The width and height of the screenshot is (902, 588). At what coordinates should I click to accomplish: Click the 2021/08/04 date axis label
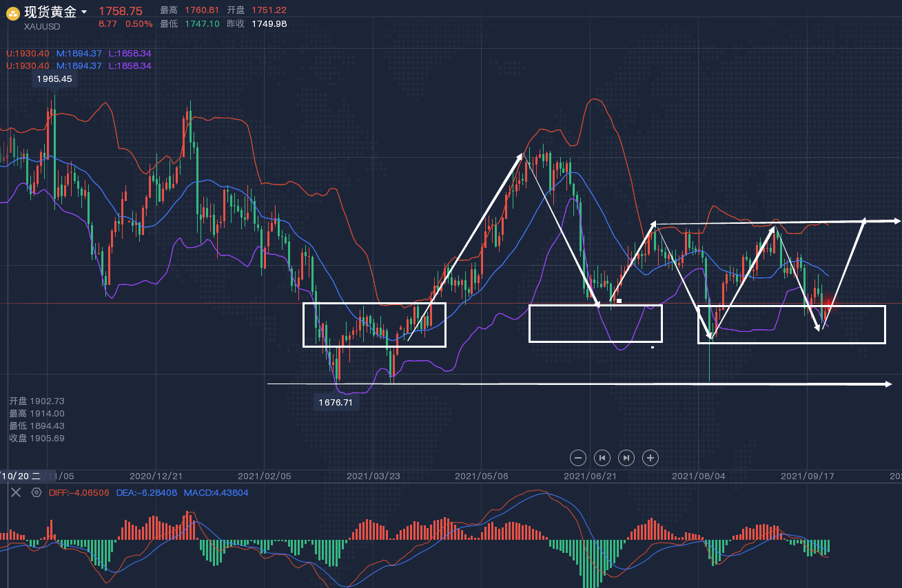(x=698, y=476)
